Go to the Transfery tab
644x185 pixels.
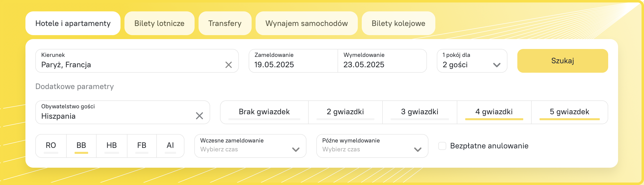[225, 23]
